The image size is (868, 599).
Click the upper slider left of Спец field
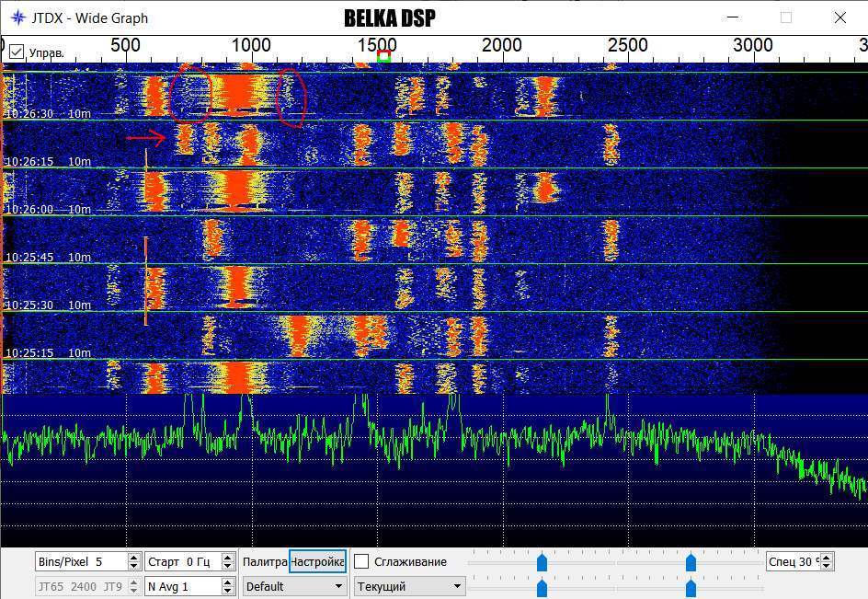pos(691,562)
